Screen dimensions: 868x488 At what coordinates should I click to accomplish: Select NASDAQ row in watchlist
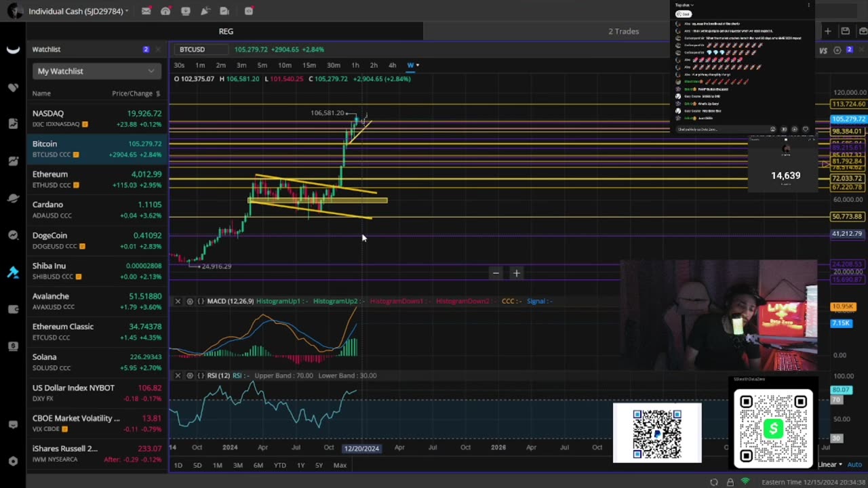[96, 119]
